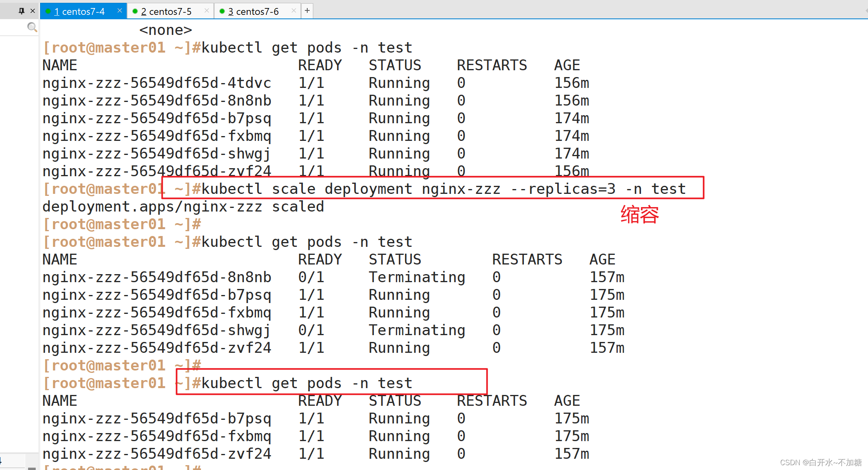Click the side panel search field
This screenshot has width=868, height=470.
coord(14,27)
